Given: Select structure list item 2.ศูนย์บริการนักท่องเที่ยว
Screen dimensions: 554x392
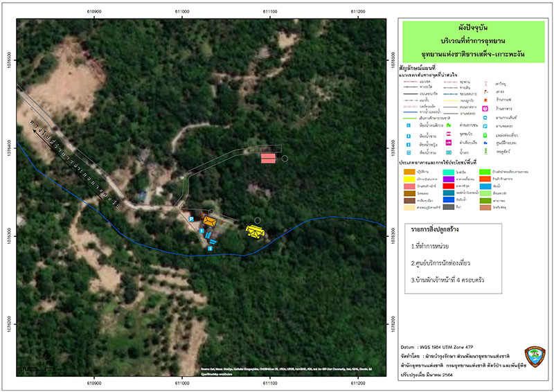Looking at the screenshot, I should tap(440, 263).
